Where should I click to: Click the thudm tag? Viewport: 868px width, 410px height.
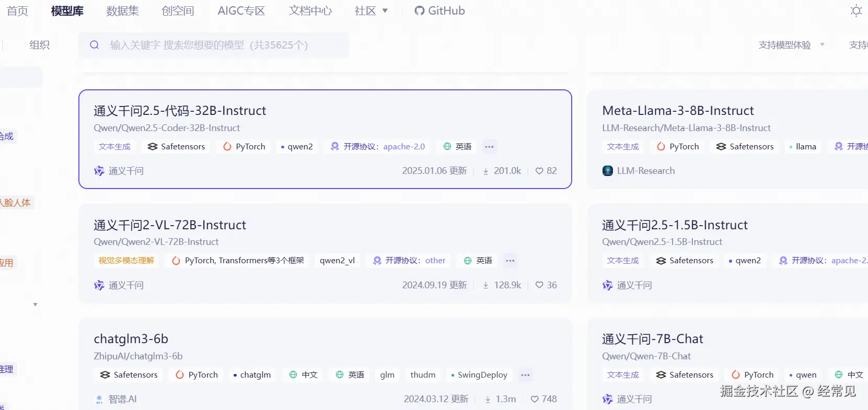(x=423, y=375)
